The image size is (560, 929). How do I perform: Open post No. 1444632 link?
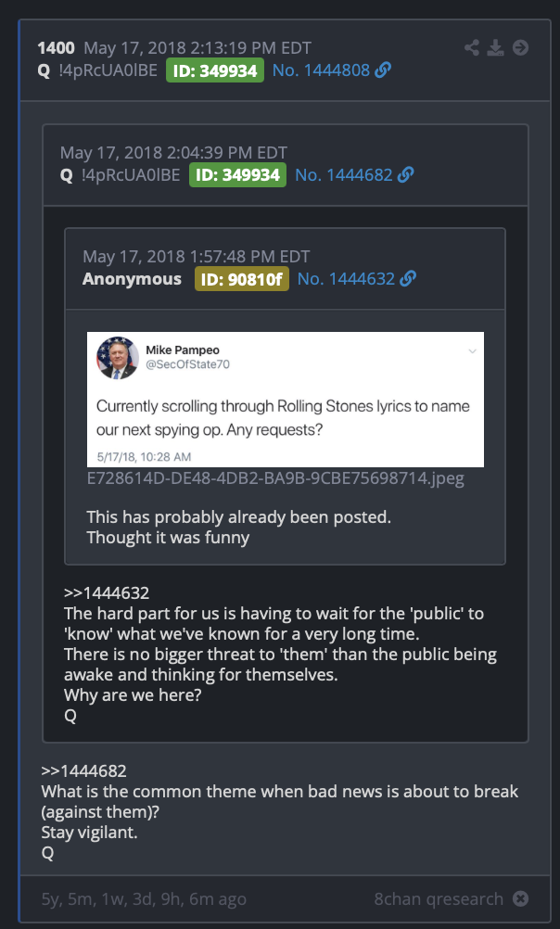tap(346, 278)
